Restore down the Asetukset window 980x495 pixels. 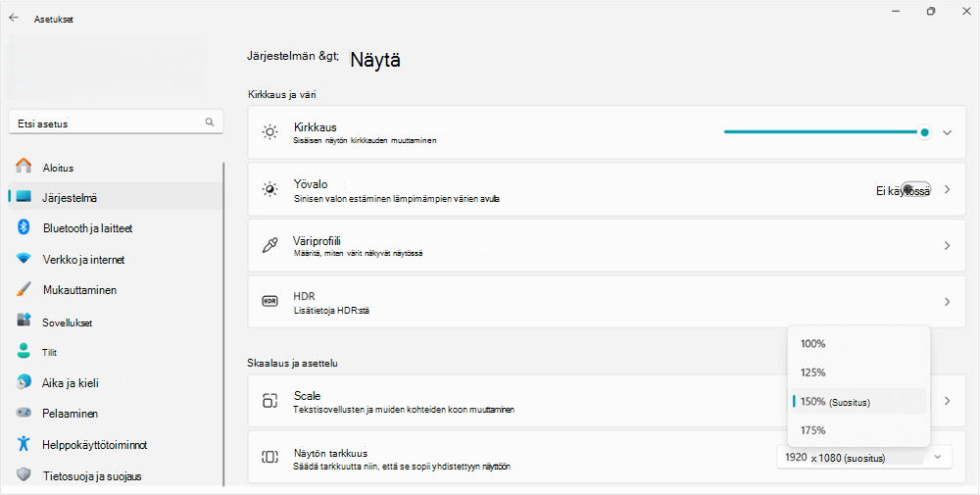(x=931, y=11)
